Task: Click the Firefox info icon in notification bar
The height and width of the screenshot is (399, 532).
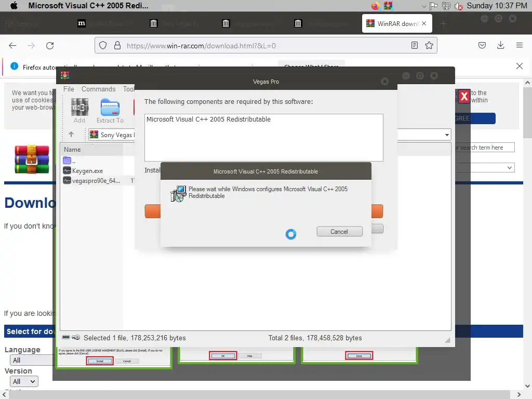Action: (14, 66)
